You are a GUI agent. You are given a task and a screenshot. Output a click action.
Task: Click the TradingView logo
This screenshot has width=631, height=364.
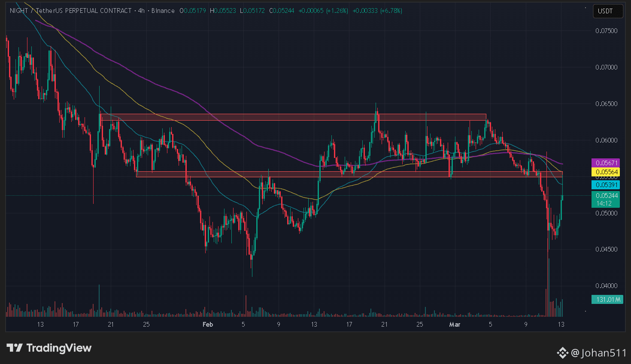click(x=49, y=348)
